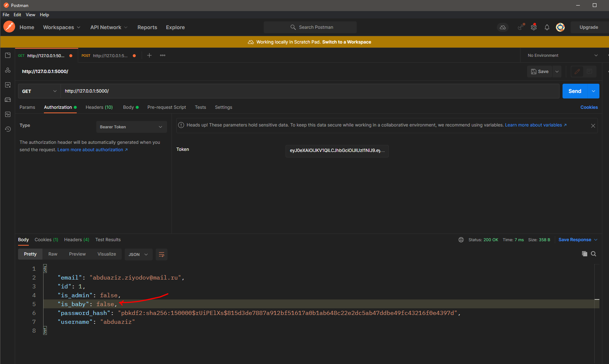
Task: Click the Save button
Action: point(540,72)
